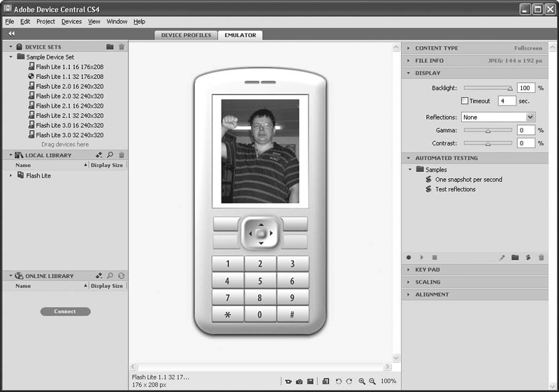
Task: Click the take snapshot camera icon
Action: point(299,382)
